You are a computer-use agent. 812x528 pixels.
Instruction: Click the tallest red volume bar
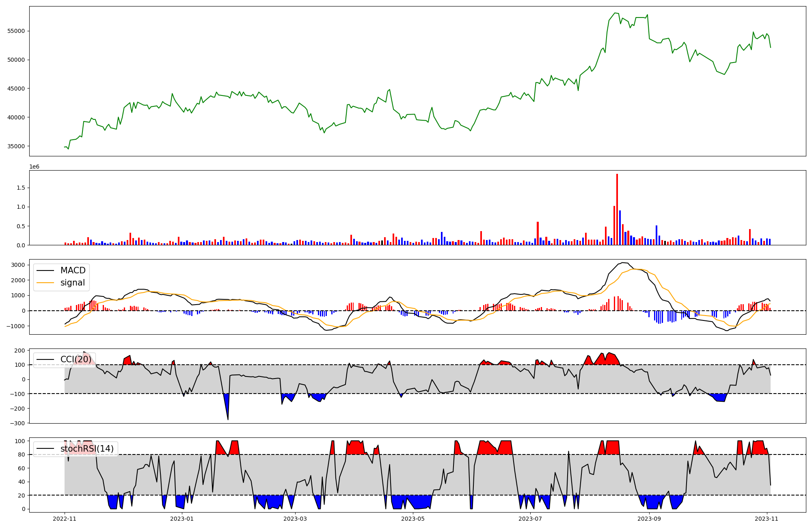tap(617, 209)
